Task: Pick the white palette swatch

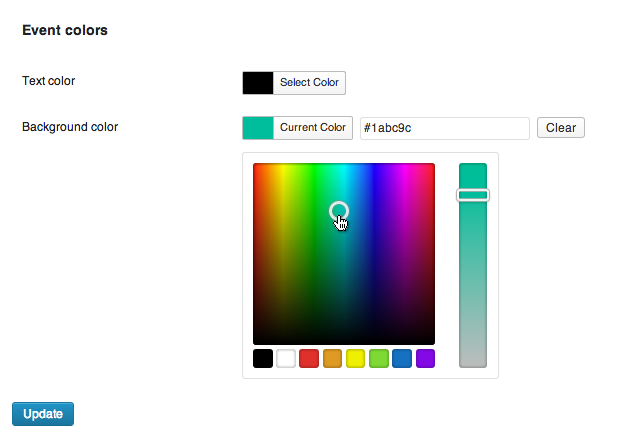Action: point(286,358)
